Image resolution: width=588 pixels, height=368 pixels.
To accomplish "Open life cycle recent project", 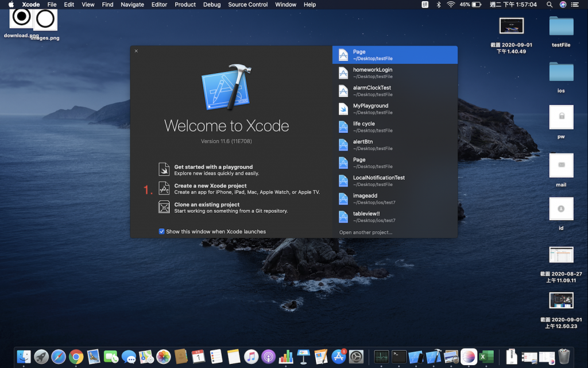I will point(395,127).
